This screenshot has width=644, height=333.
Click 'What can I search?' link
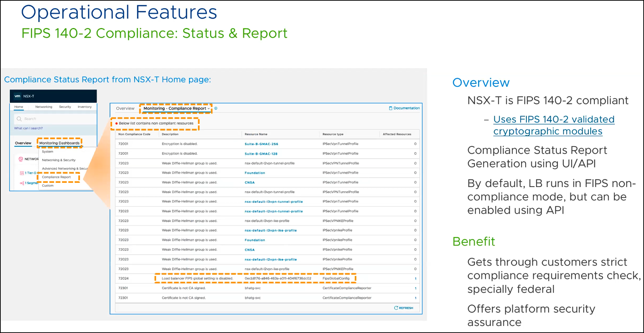(x=28, y=128)
